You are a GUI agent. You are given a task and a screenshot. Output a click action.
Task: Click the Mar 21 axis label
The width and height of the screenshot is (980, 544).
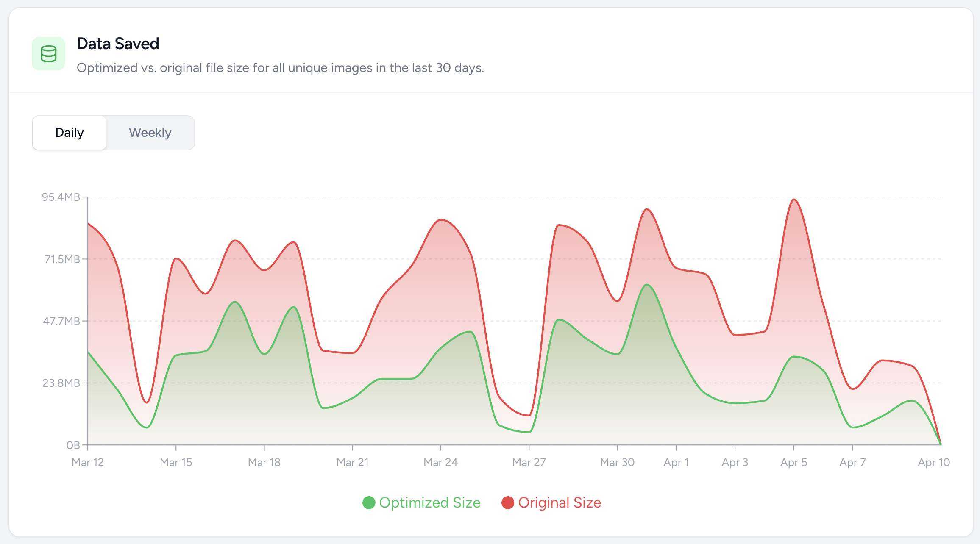click(352, 462)
